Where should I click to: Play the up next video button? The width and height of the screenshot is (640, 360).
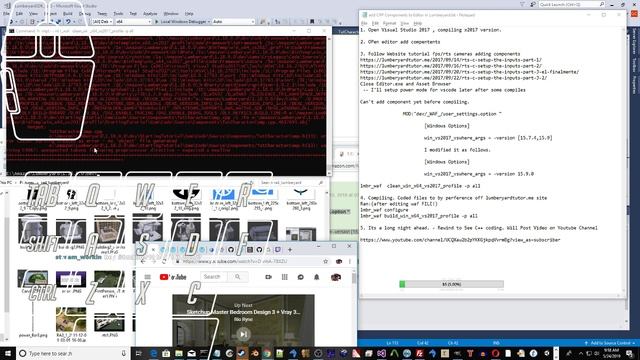pos(243,334)
